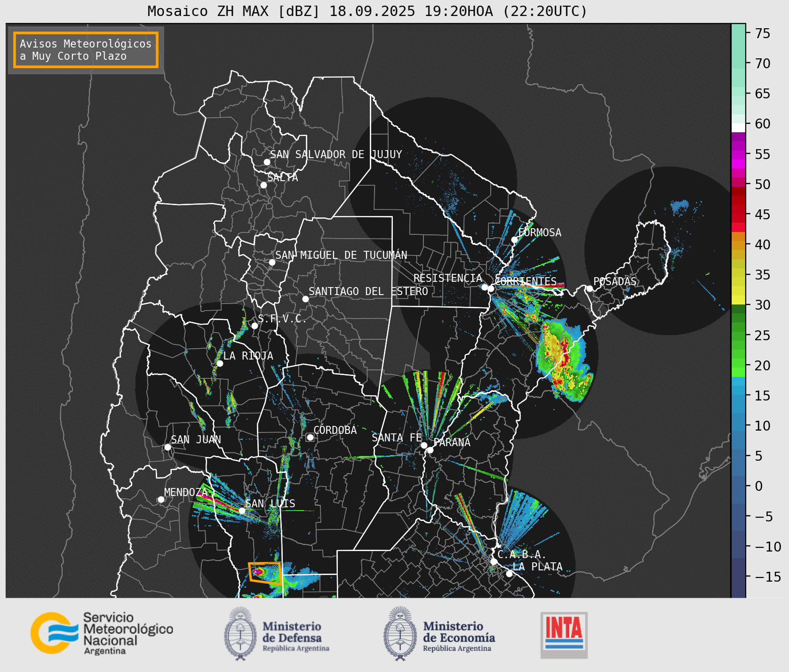
Task: Click the Avisos Meteorológicos a Muy Corto Plazo legend box
Action: click(86, 50)
